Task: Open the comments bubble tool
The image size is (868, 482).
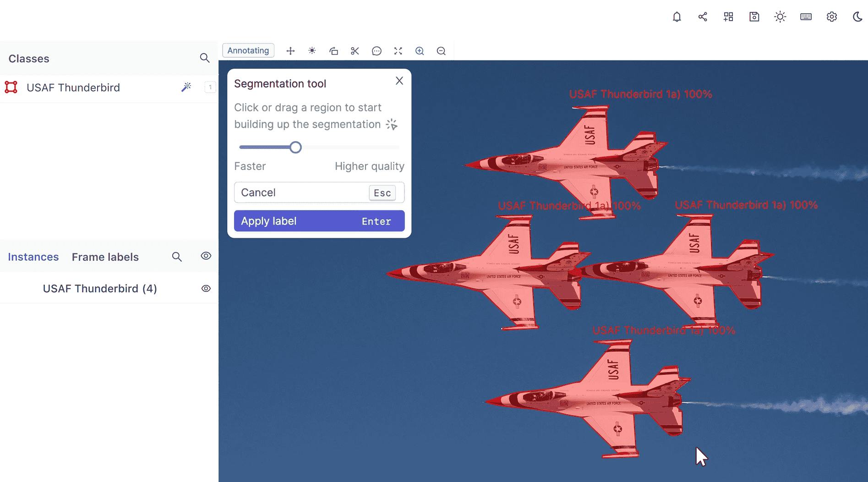Action: [x=377, y=51]
